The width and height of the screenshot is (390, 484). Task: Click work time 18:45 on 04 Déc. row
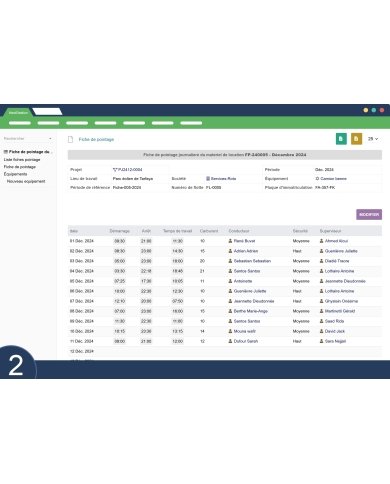(177, 271)
